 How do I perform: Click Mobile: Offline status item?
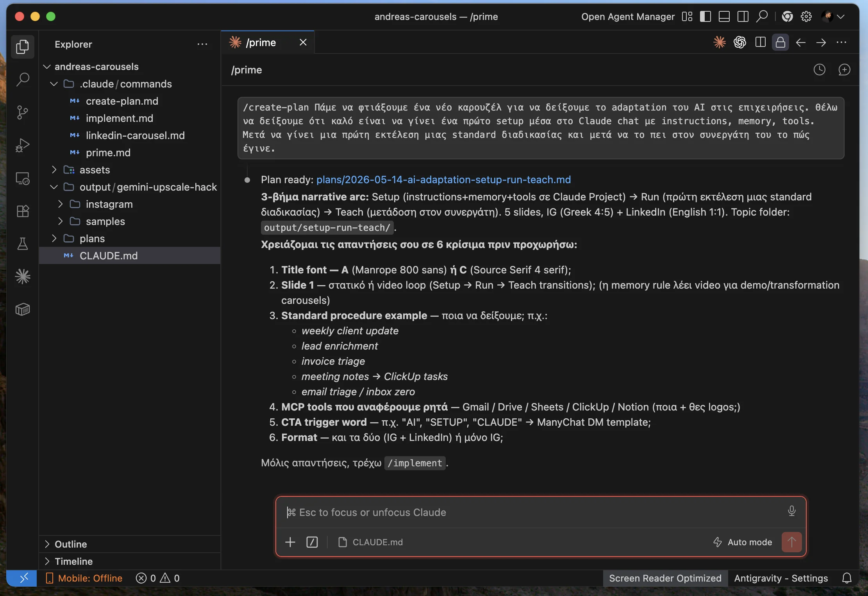click(84, 578)
